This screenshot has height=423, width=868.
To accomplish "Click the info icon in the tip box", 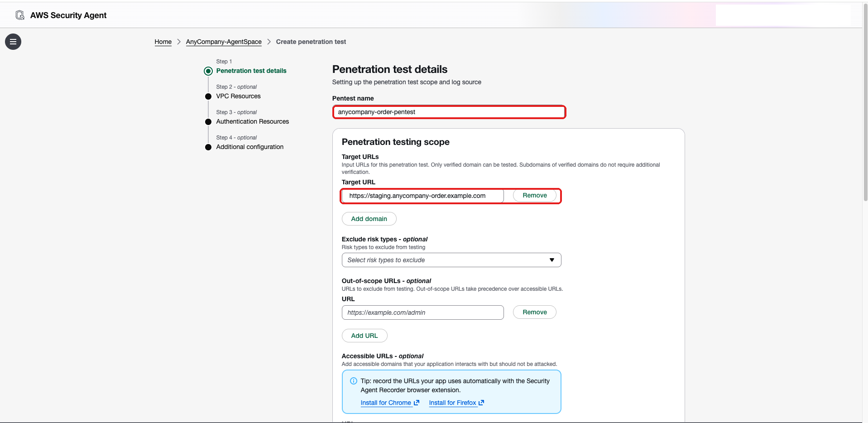I will (x=354, y=381).
